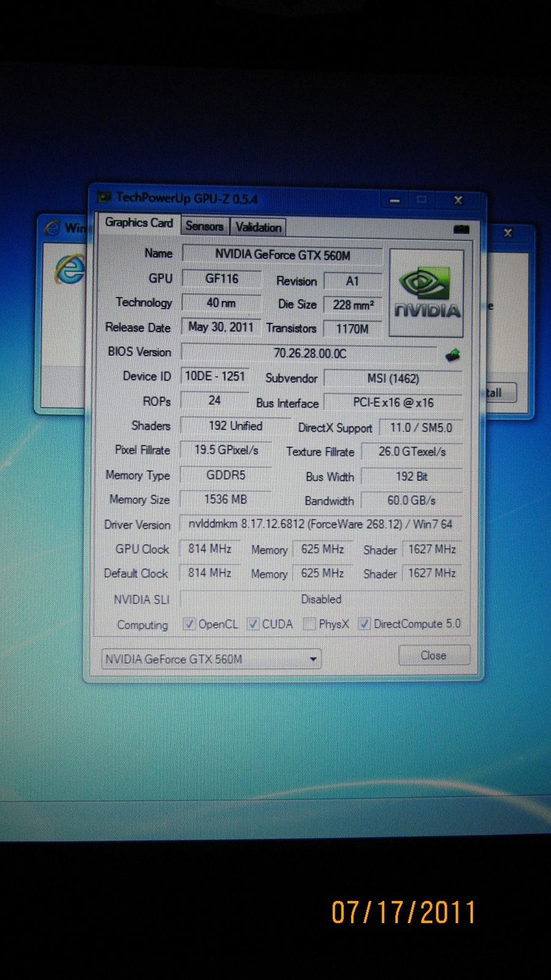551x980 pixels.
Task: Toggle the PhysX checkbox
Action: pos(310,624)
